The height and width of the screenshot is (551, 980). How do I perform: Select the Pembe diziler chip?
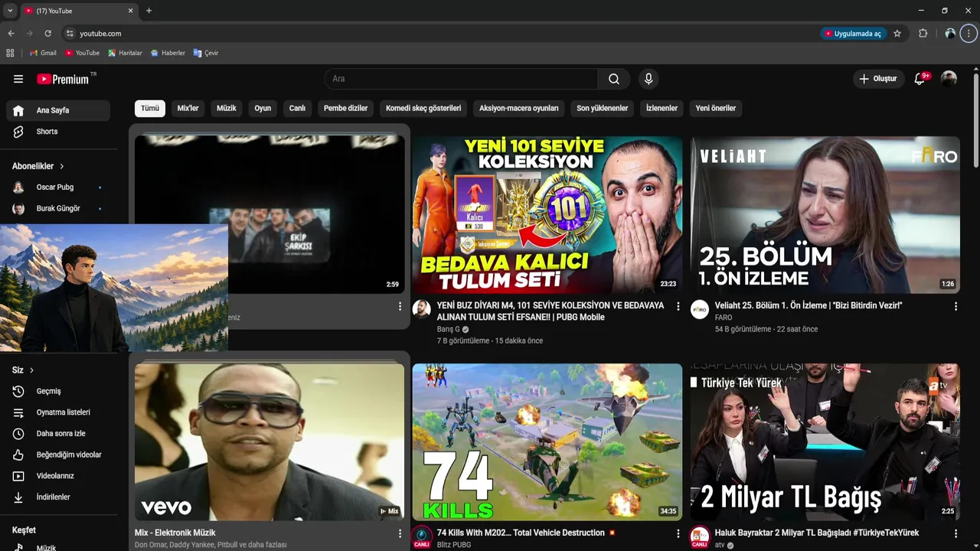[345, 109]
